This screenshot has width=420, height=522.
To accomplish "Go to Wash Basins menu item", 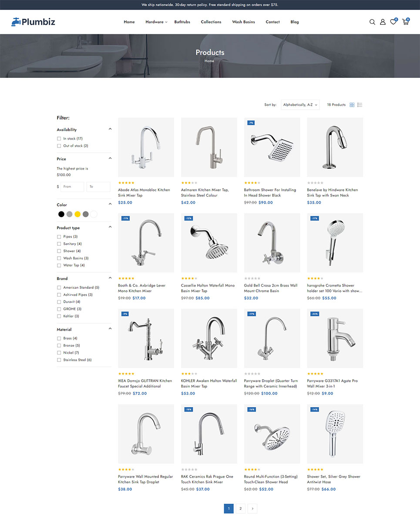I will [x=243, y=22].
